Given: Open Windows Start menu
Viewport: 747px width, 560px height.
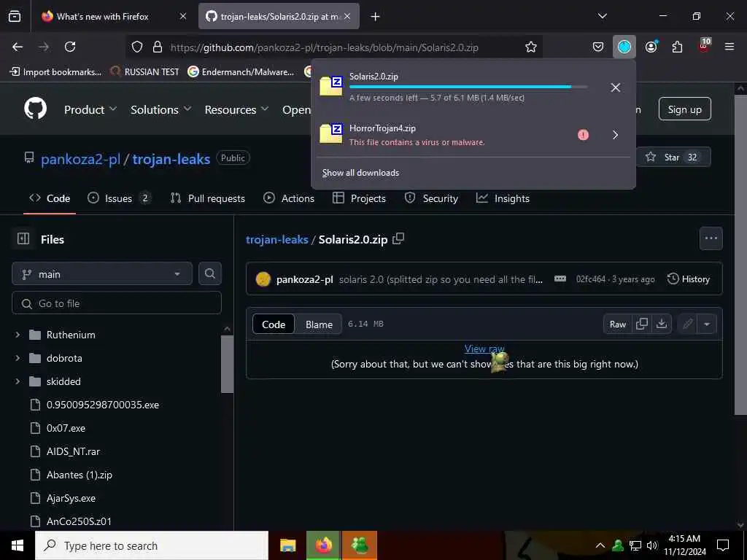Looking at the screenshot, I should pyautogui.click(x=18, y=545).
